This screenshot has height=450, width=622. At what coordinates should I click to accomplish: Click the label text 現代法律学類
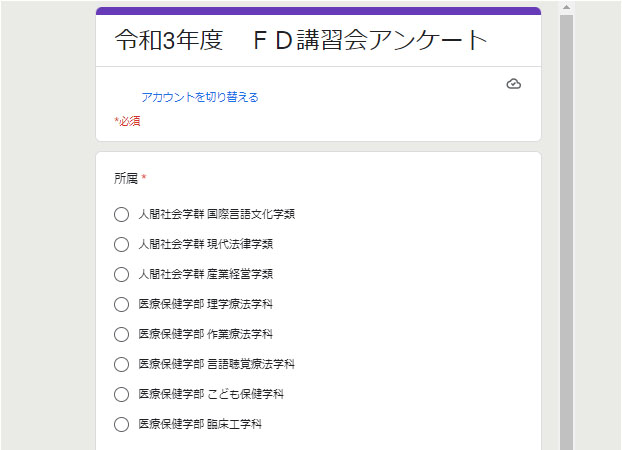pos(240,244)
